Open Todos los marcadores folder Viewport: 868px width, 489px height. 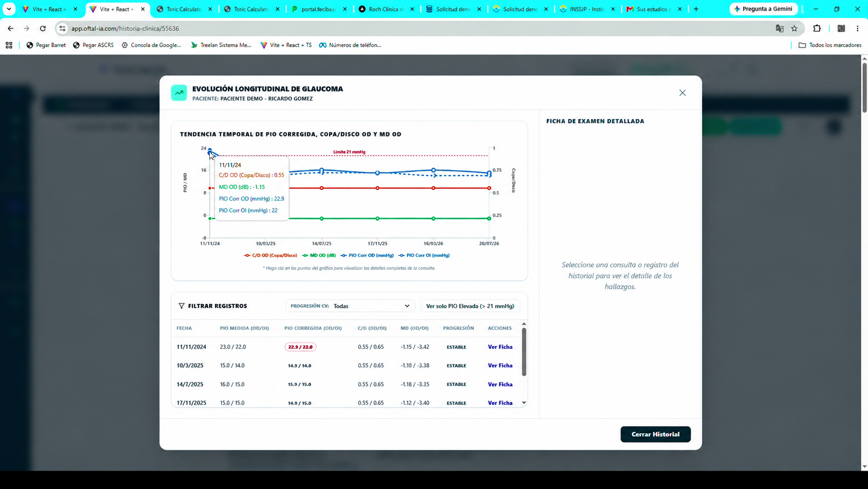point(830,45)
